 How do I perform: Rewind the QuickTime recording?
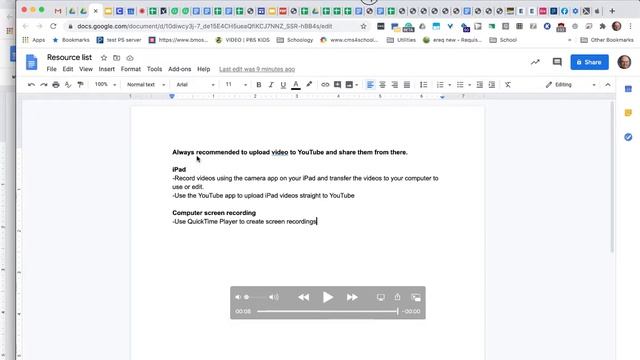click(x=303, y=297)
